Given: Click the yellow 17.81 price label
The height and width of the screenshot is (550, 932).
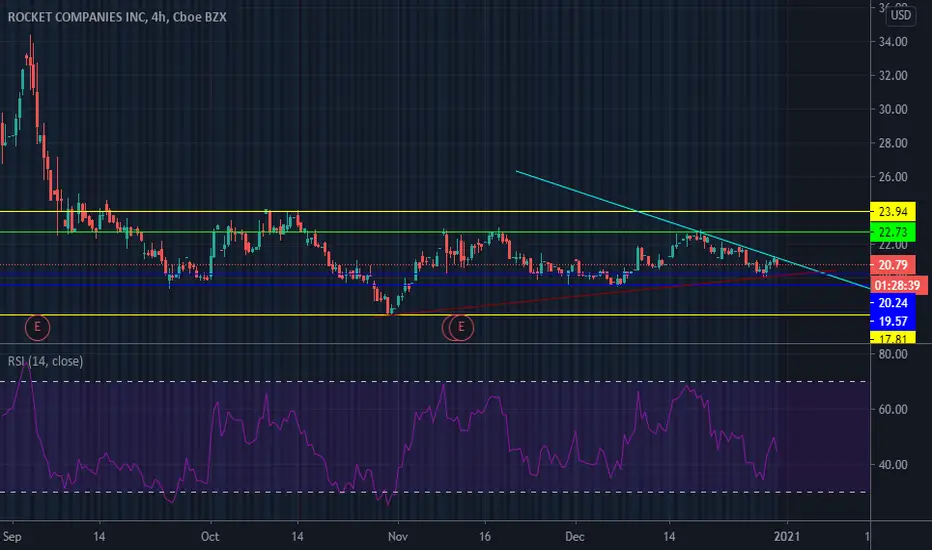Looking at the screenshot, I should (892, 339).
